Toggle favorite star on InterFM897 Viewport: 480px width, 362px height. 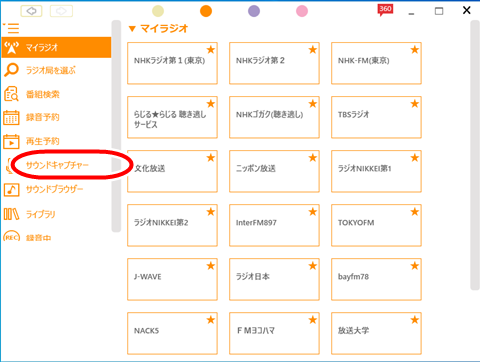pos(313,212)
